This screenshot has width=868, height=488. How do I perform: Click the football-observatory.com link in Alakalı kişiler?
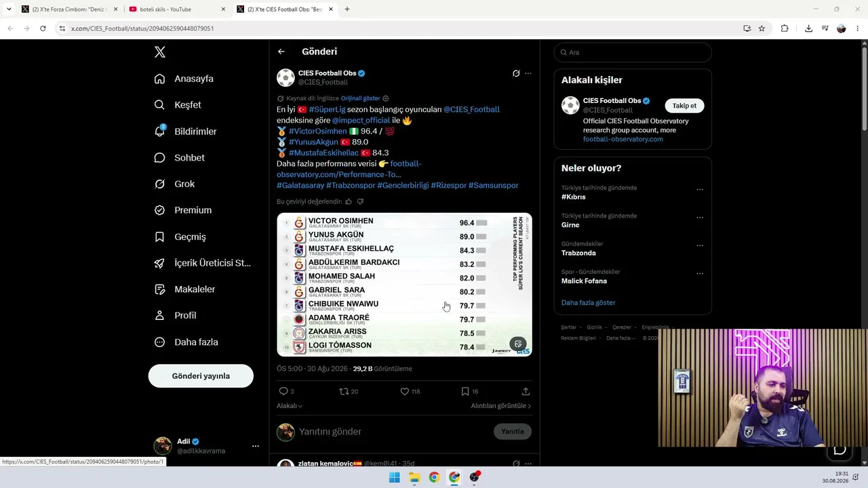623,139
